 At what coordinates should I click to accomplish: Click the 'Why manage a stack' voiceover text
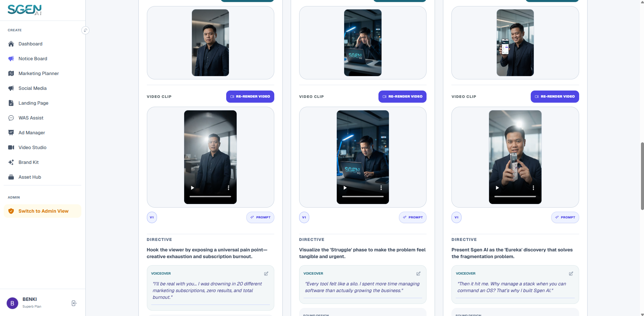coord(512,287)
